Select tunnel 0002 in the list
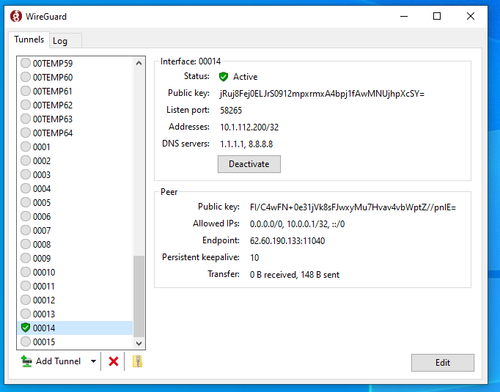This screenshot has height=392, width=500. (x=76, y=161)
